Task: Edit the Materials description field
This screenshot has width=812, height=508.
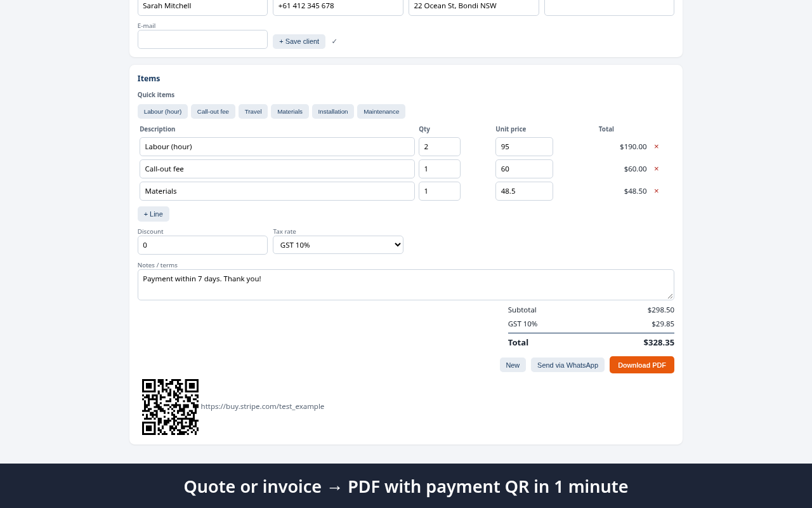Action: click(277, 191)
